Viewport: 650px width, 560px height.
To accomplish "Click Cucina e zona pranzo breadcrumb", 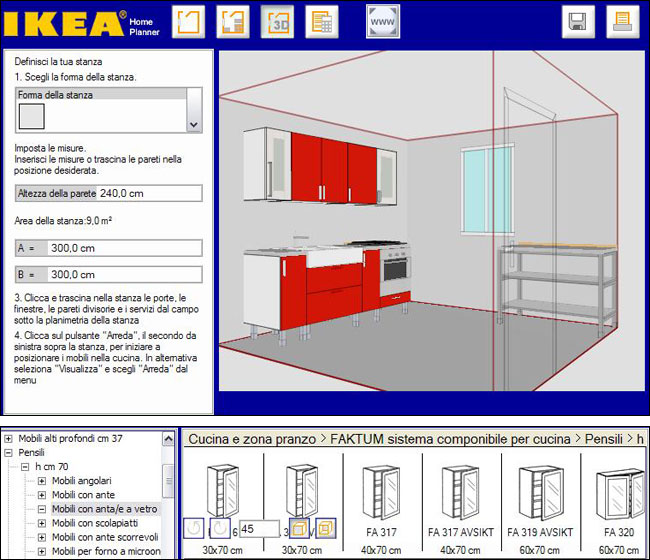I will 246,439.
